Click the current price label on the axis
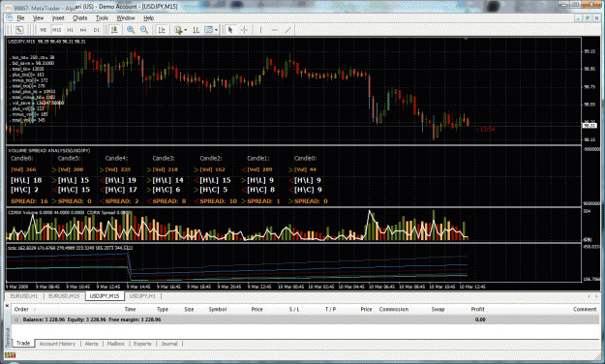This screenshot has height=364, width=605. [590, 126]
